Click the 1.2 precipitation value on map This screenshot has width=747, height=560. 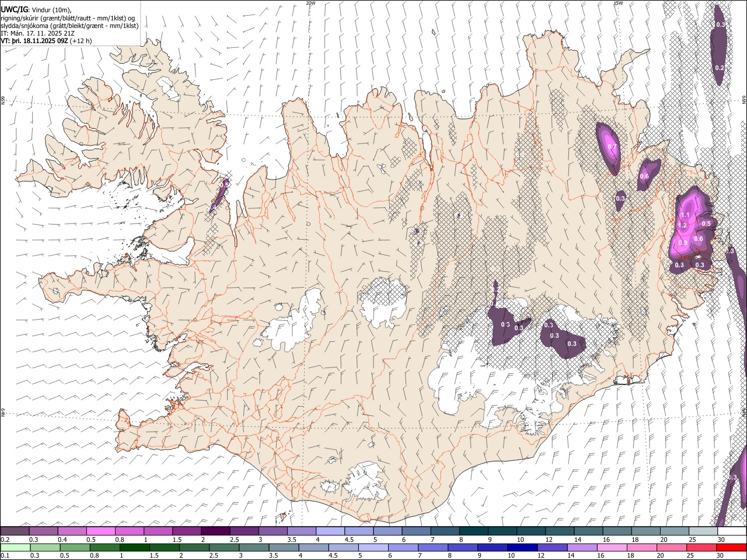click(x=682, y=225)
